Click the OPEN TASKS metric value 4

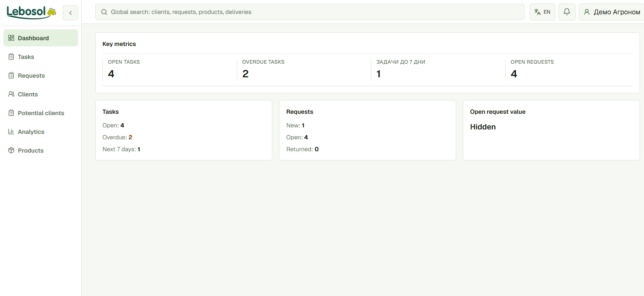[x=111, y=74]
